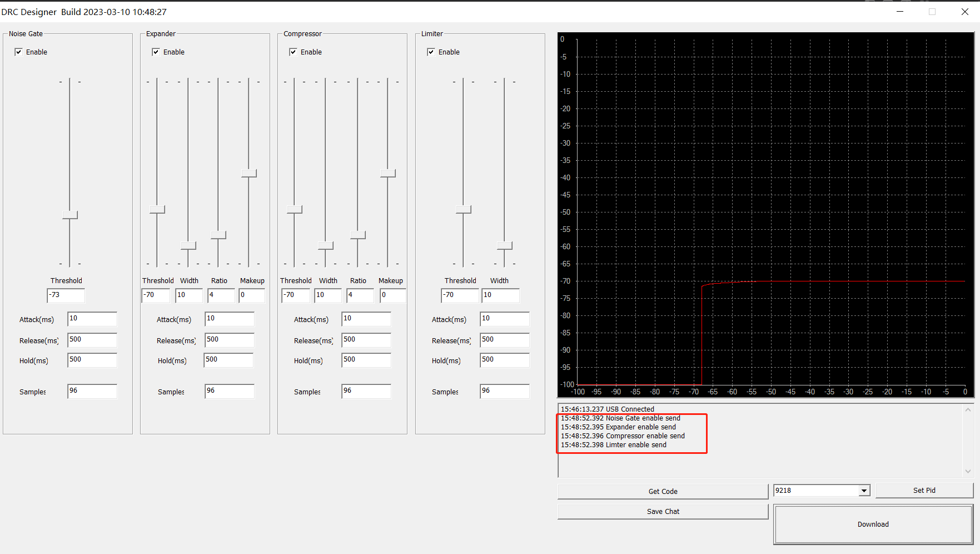Toggle the Expander Enable checkbox
Viewport: 980px width, 554px height.
click(x=156, y=52)
